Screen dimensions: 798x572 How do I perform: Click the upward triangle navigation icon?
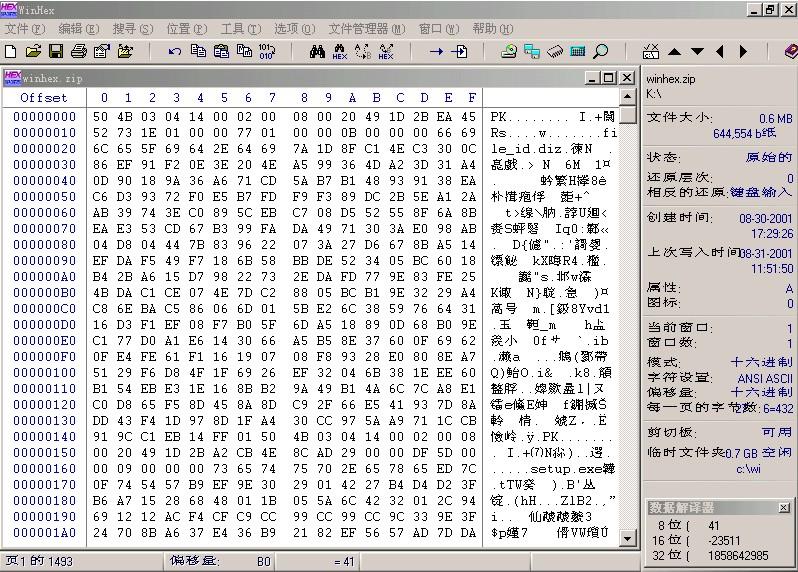pos(674,51)
